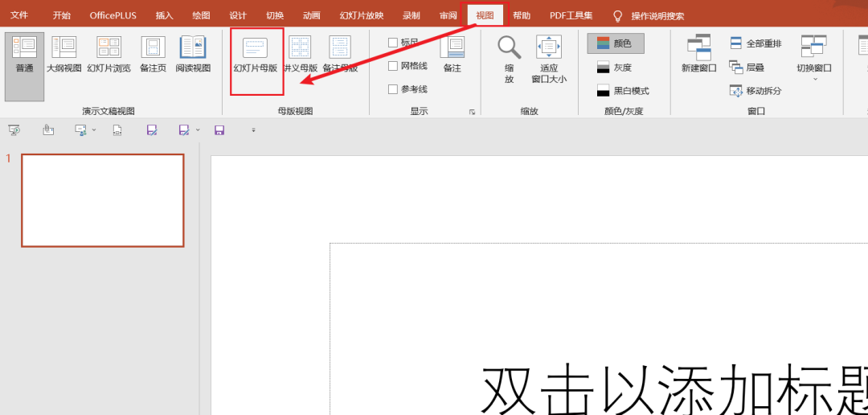Open the Help (帮助) tab
Viewport: 868px width, 415px height.
point(522,15)
